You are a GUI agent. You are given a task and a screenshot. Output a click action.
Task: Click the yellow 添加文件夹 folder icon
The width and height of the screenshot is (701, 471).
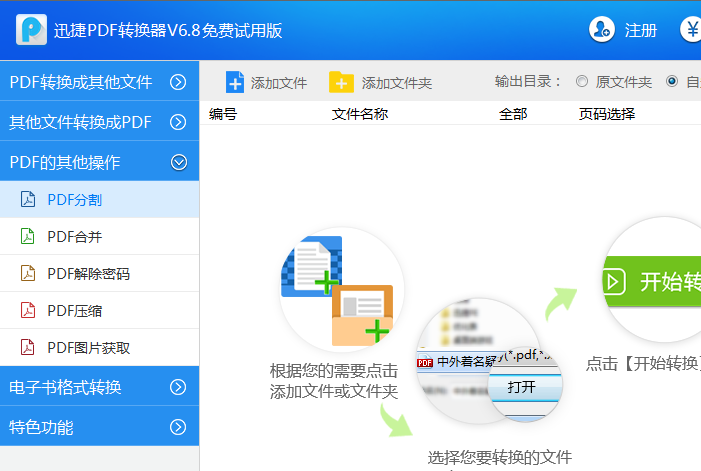tap(341, 82)
